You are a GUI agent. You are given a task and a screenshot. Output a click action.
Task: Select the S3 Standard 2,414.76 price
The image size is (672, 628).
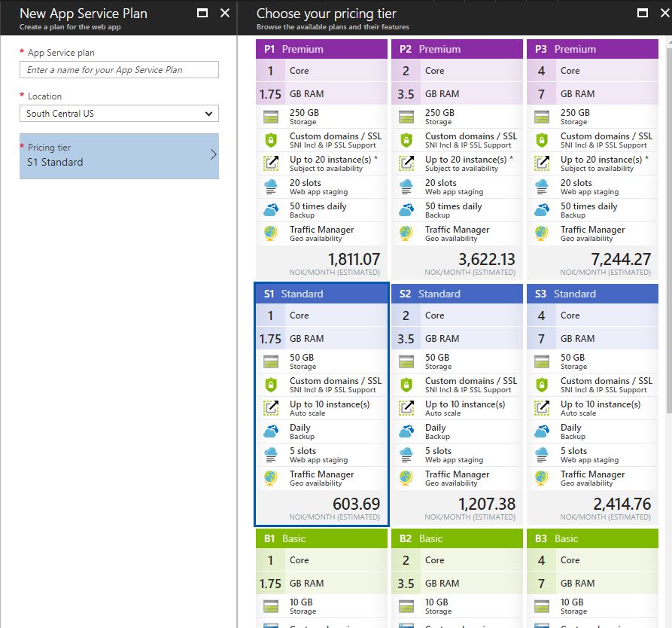[622, 504]
